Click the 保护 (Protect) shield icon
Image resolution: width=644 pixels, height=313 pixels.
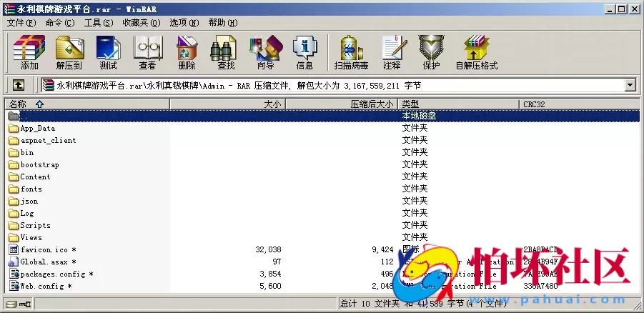(431, 53)
